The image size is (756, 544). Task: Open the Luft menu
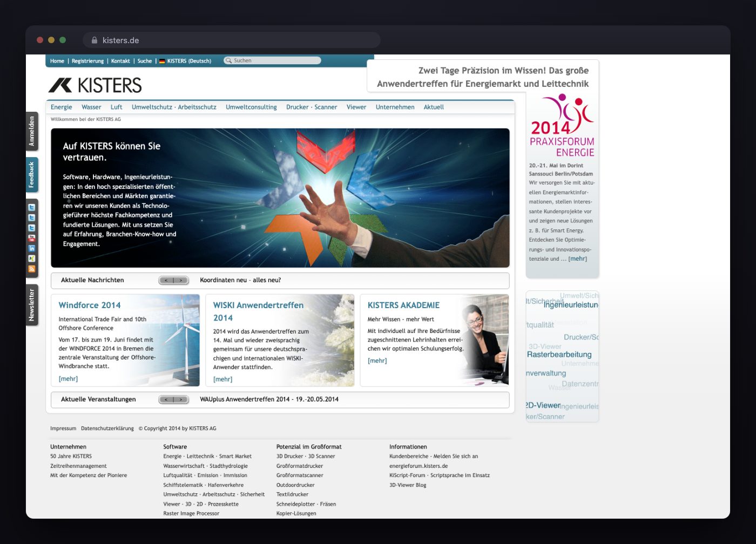coord(116,107)
